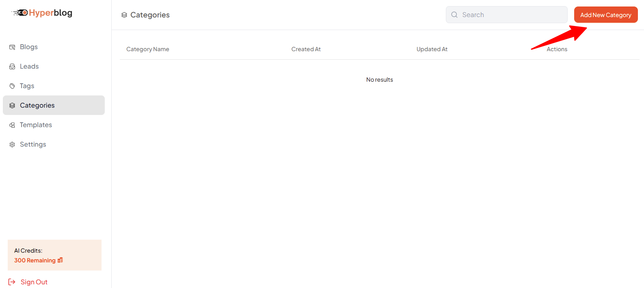Select Categories in the sidebar

(54, 105)
